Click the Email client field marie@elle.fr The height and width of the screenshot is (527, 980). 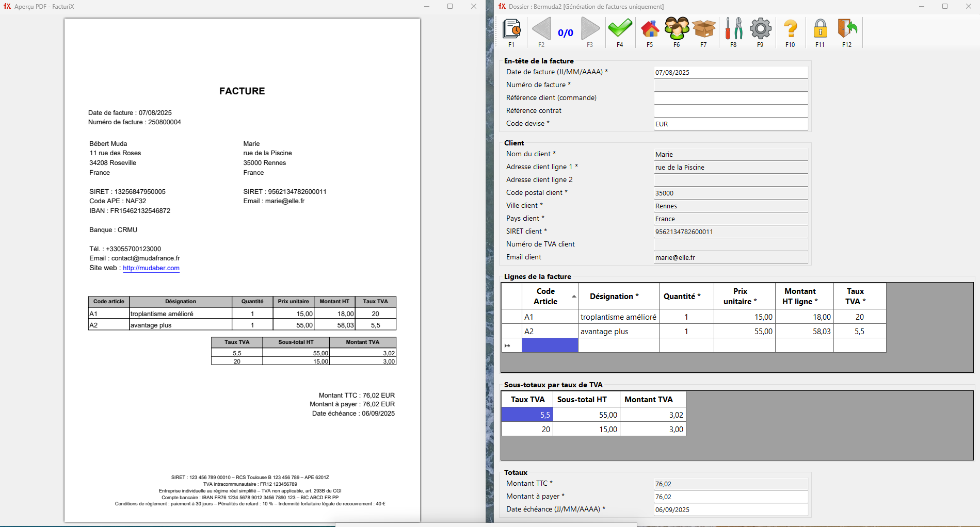731,258
